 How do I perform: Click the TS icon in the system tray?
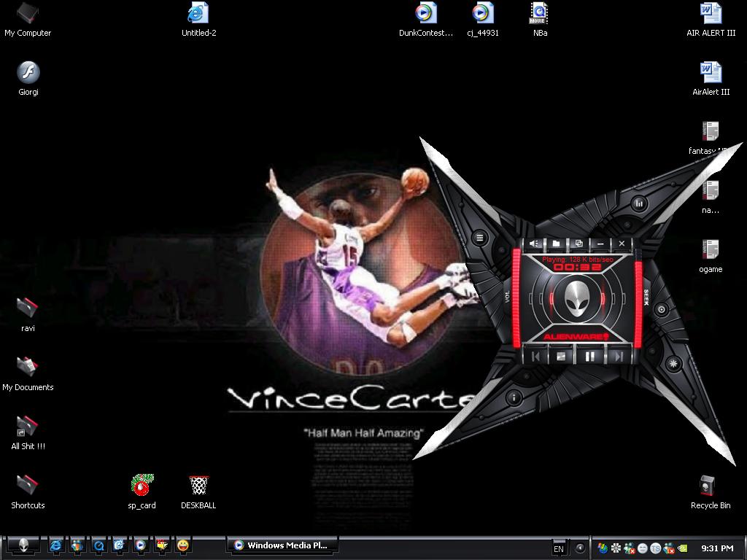pos(656,548)
